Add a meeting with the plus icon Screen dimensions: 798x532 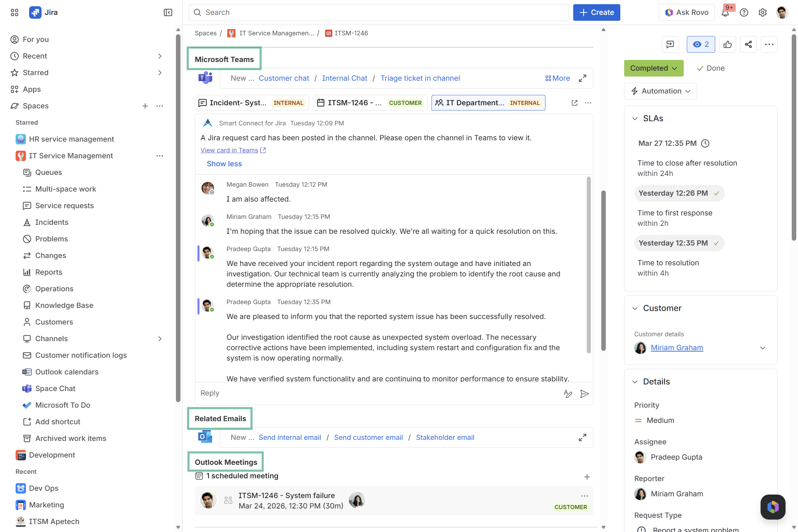tap(587, 477)
